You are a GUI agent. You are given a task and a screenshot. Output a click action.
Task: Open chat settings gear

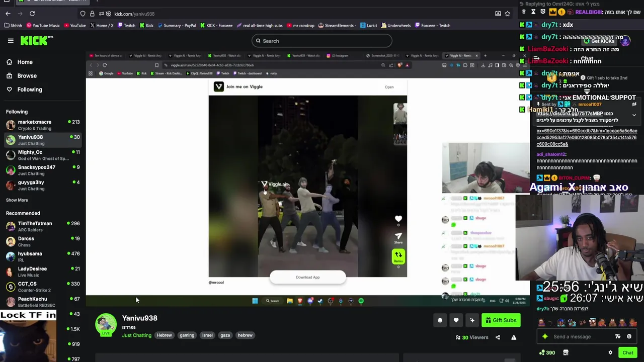[x=610, y=353]
